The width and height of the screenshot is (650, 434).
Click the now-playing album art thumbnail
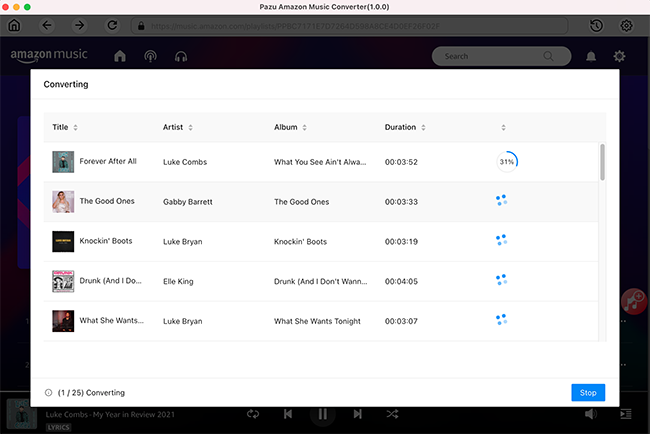pos(22,414)
